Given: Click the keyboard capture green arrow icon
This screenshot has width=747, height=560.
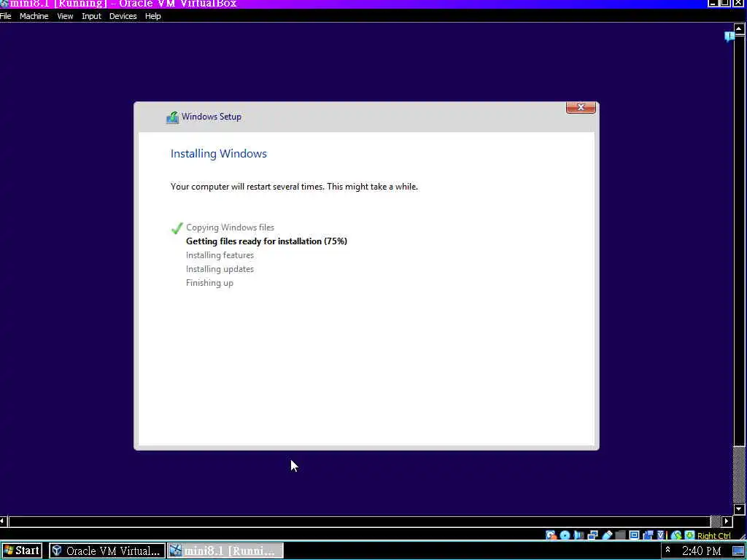Looking at the screenshot, I should coord(689,535).
